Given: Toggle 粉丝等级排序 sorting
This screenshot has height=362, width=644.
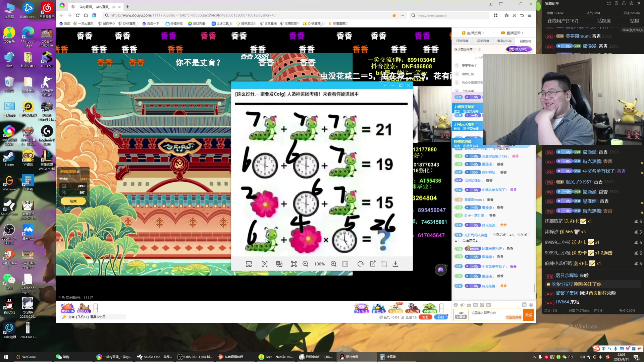Looking at the screenshot, I should 465,49.
